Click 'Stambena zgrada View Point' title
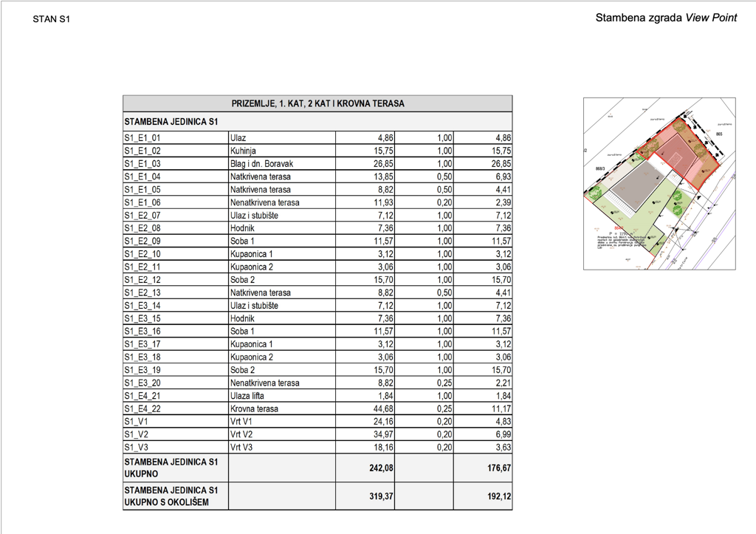This screenshot has height=534, width=756. pos(666,18)
